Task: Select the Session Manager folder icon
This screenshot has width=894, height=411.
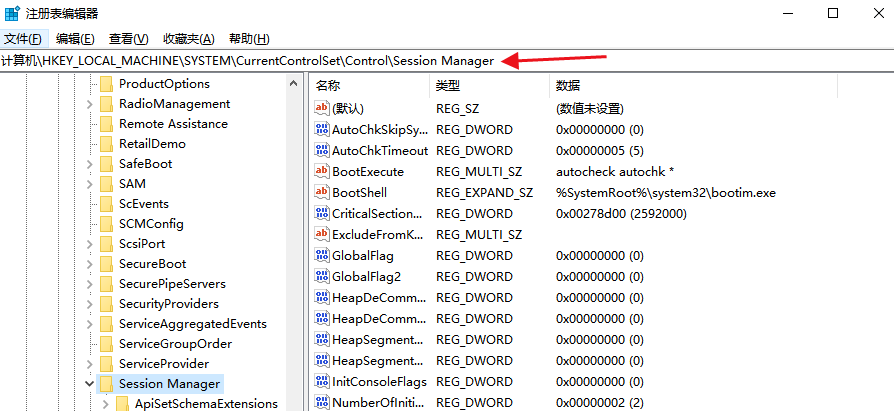Action: click(107, 384)
